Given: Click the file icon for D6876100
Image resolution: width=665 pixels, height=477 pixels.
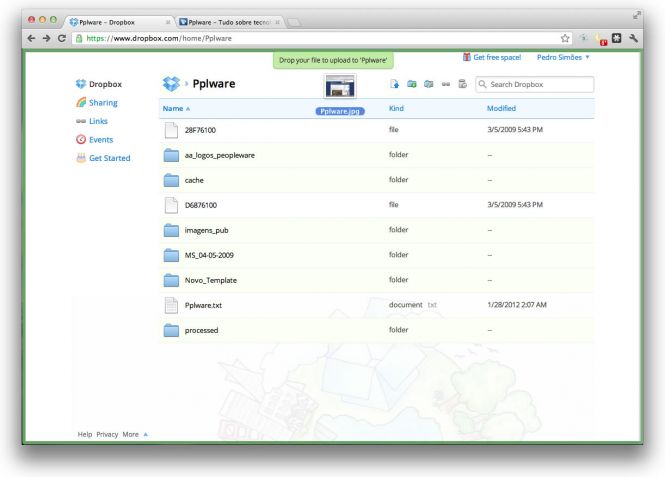Looking at the screenshot, I should click(x=171, y=205).
